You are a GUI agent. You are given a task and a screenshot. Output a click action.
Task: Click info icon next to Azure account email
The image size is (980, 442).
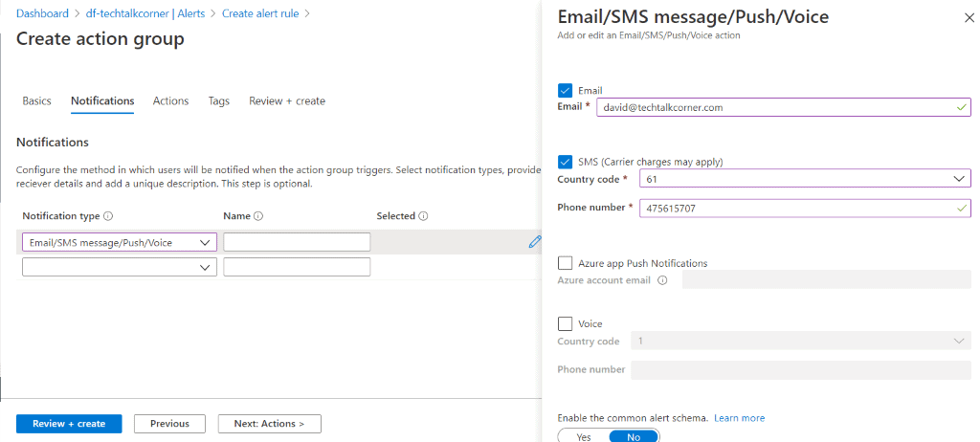coord(662,280)
